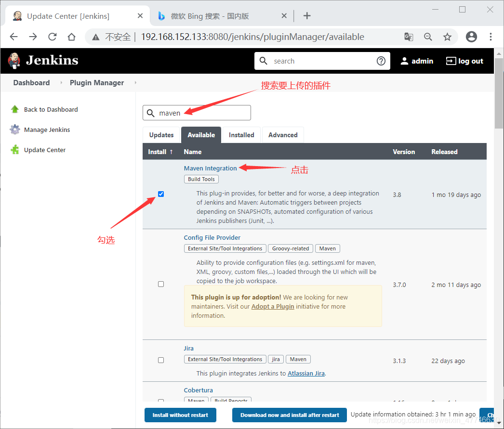Click the jira category tag

[276, 359]
